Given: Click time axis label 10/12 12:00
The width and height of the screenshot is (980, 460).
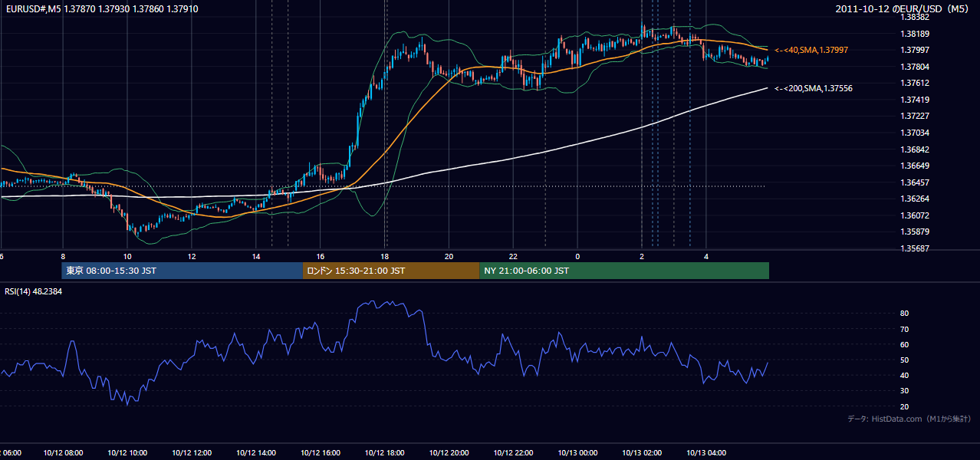Looking at the screenshot, I should click(192, 453).
